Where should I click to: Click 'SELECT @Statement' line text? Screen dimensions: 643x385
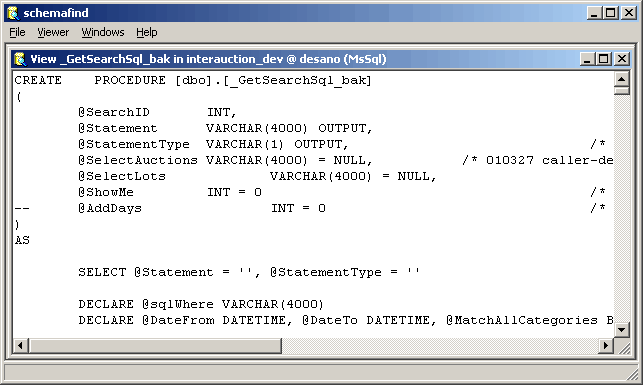click(x=249, y=272)
